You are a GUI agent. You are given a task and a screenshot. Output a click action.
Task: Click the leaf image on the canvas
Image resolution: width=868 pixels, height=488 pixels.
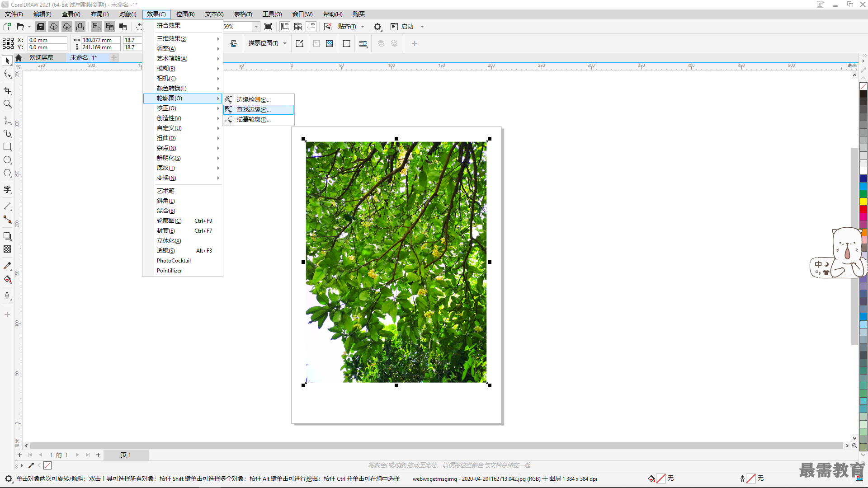[396, 262]
